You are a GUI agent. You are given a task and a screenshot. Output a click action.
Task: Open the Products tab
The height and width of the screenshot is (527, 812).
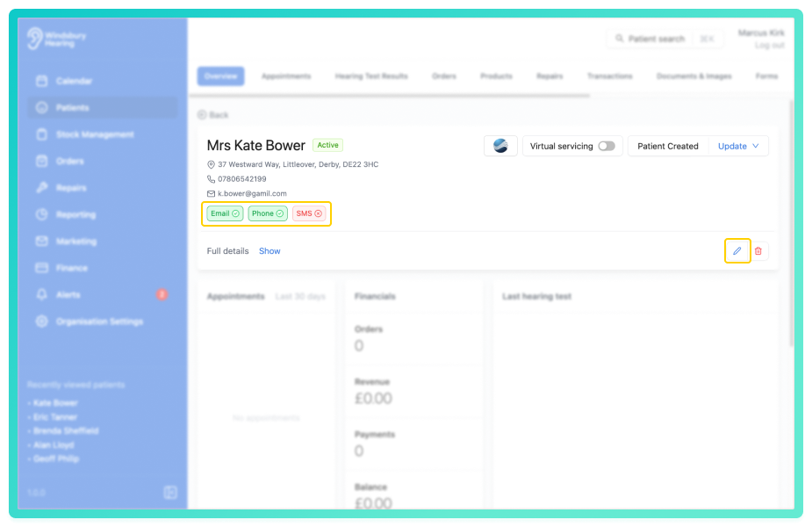coord(496,76)
